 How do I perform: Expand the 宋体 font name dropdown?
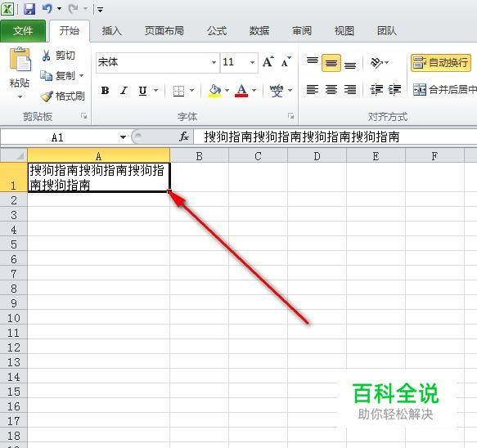tap(214, 62)
